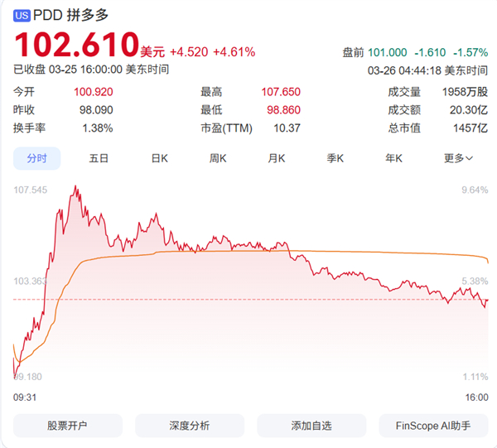The width and height of the screenshot is (497, 448).
Task: Click the chart axis label 9.64%
Action: (x=475, y=190)
